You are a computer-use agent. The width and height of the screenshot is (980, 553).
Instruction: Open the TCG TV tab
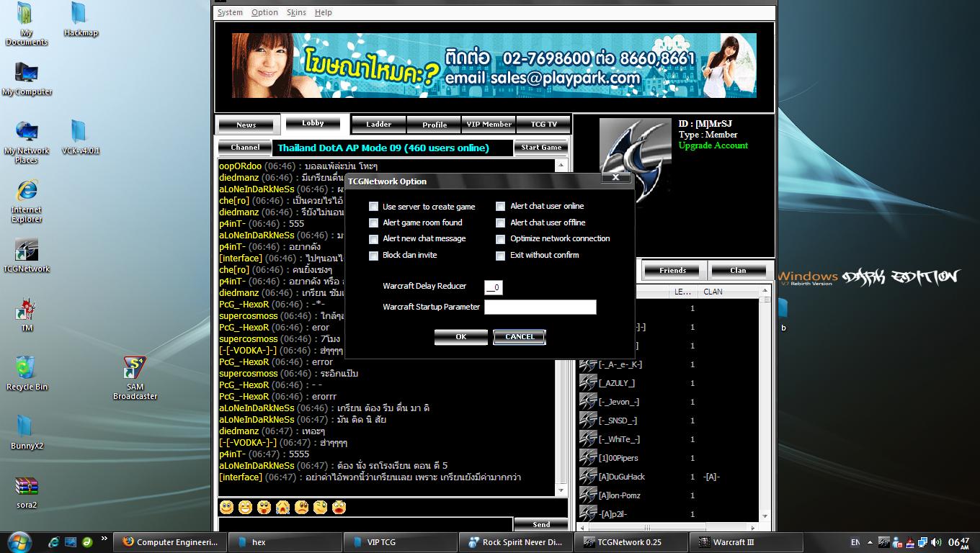(543, 125)
